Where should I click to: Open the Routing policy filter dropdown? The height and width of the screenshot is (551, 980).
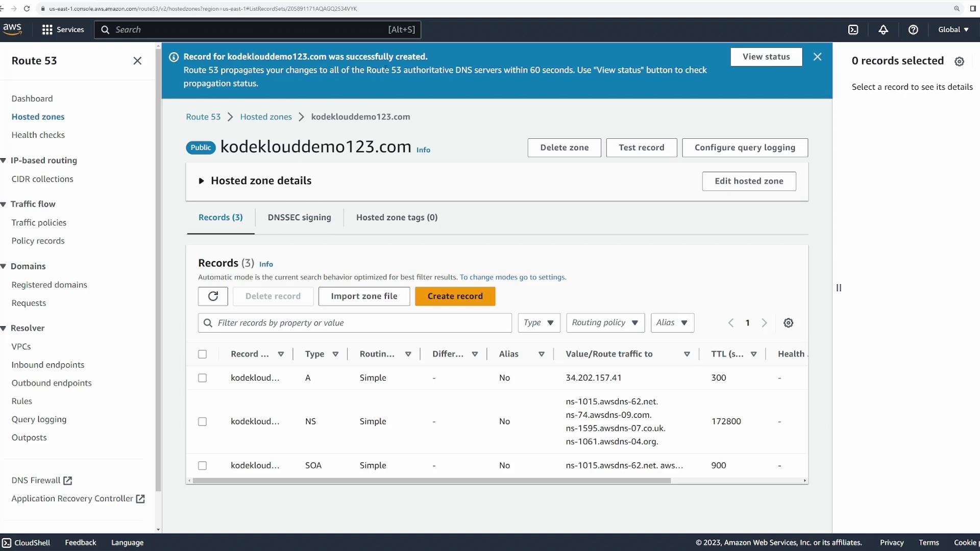(605, 323)
